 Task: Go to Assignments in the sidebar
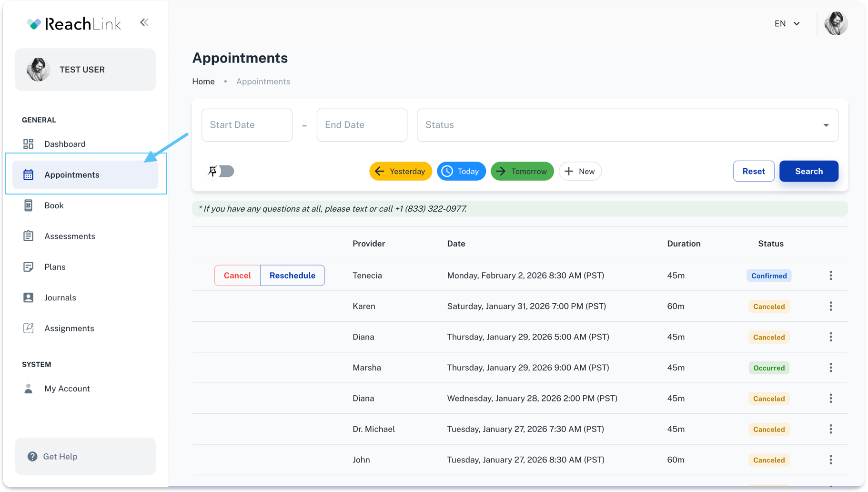coord(85,328)
